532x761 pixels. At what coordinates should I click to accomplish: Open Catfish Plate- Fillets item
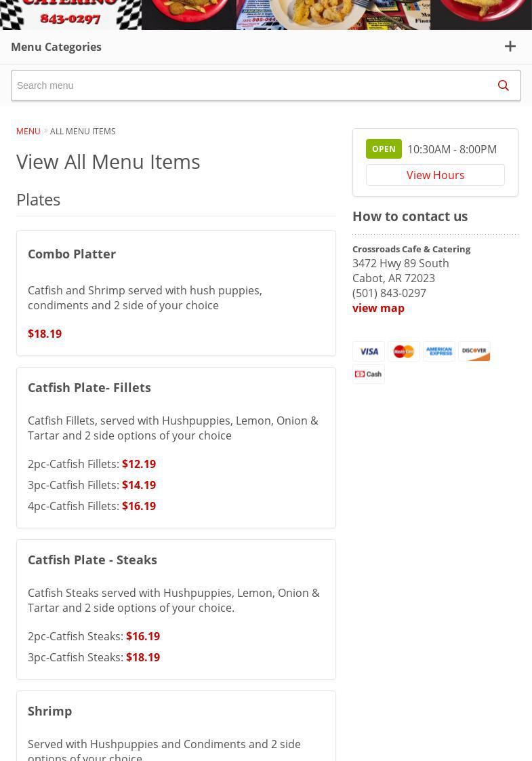(89, 387)
